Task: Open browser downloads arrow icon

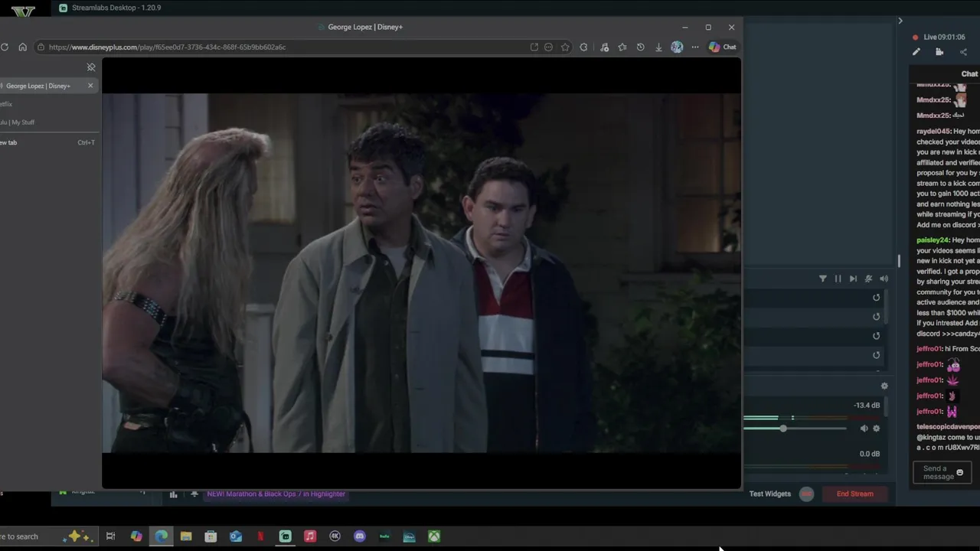Action: [x=658, y=47]
